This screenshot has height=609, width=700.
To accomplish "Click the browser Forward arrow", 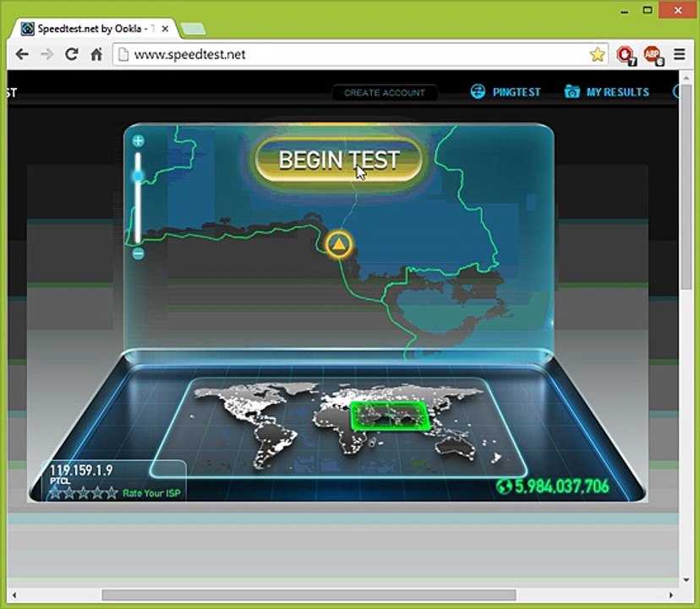I will (x=46, y=54).
